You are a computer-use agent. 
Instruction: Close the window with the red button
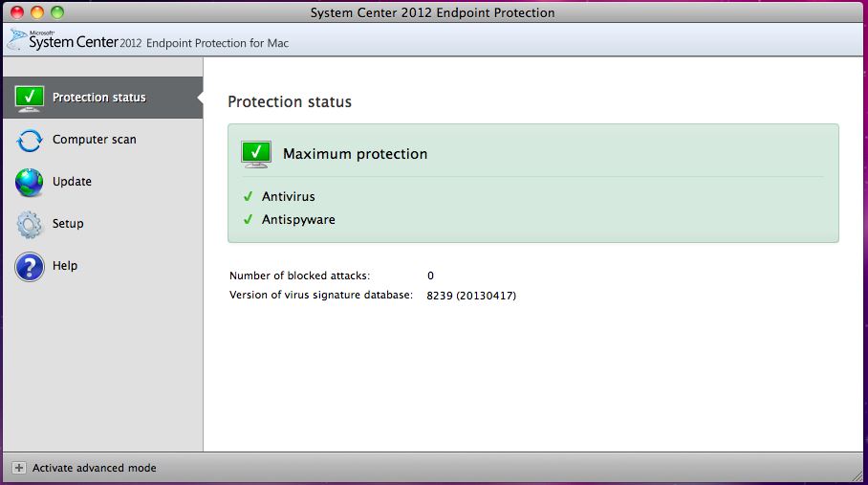click(17, 12)
